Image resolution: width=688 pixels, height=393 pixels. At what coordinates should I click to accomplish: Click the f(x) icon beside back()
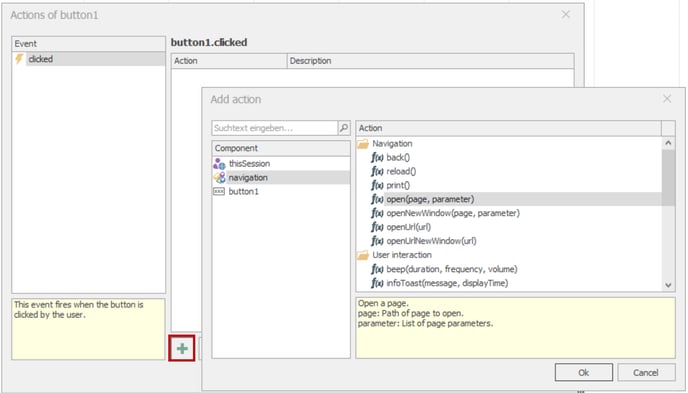point(377,157)
